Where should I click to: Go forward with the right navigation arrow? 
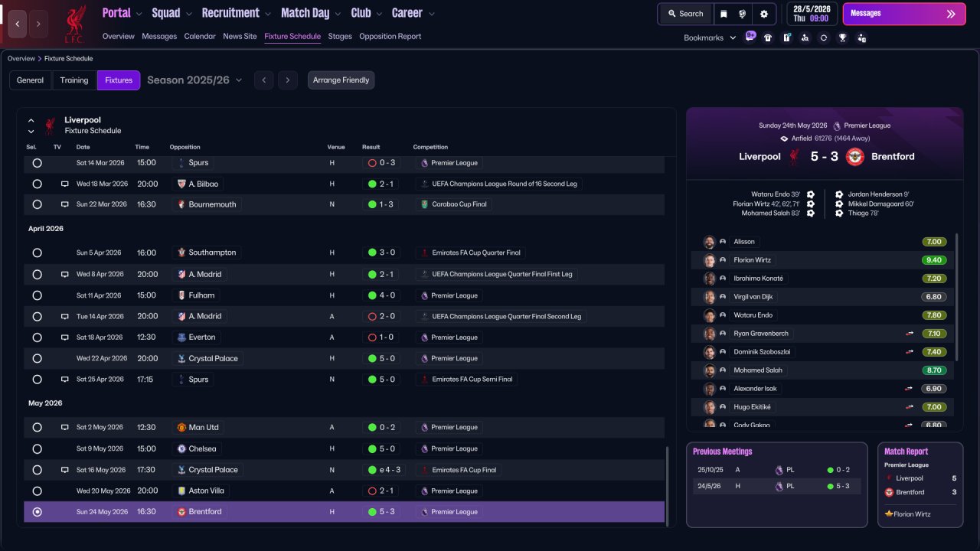tap(38, 24)
